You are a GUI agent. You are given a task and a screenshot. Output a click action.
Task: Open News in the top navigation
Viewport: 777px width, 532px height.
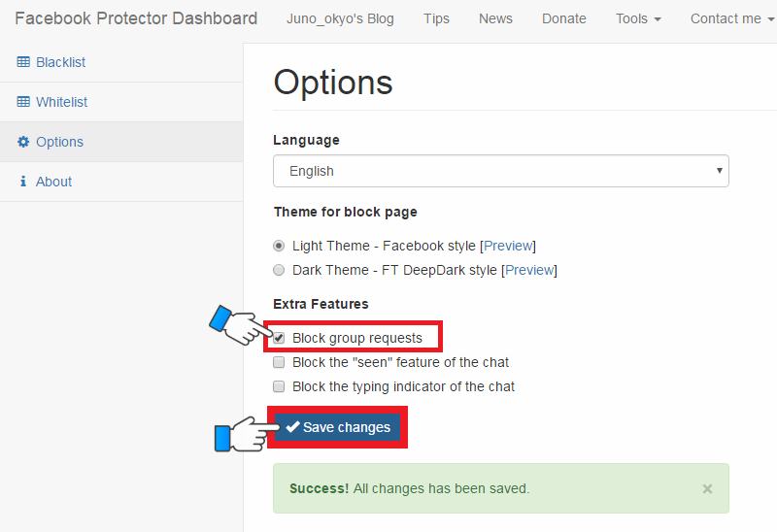495,18
